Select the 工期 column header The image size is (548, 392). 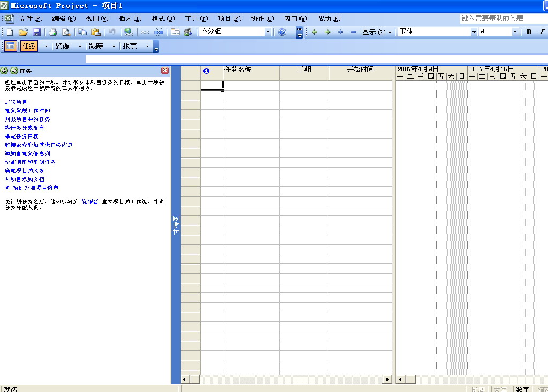click(x=304, y=73)
